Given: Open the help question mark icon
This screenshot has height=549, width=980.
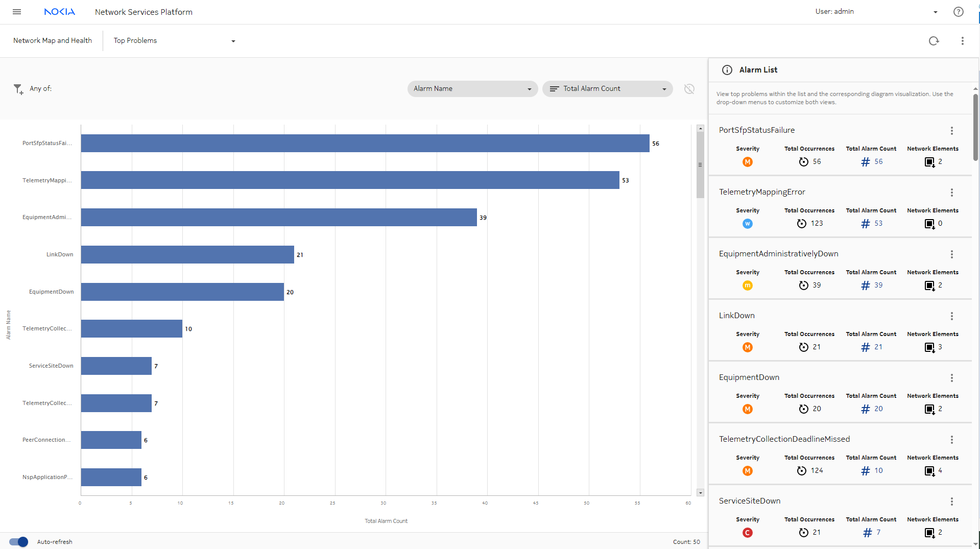Looking at the screenshot, I should tap(958, 12).
